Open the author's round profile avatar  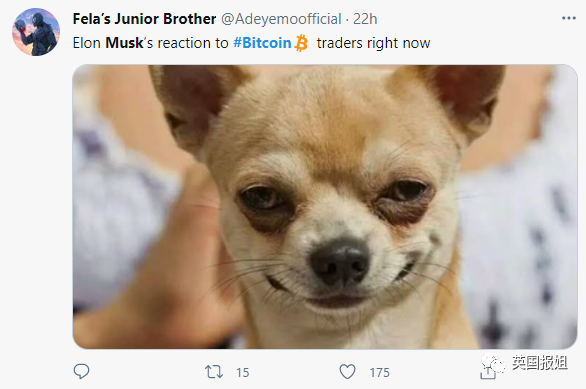36,32
